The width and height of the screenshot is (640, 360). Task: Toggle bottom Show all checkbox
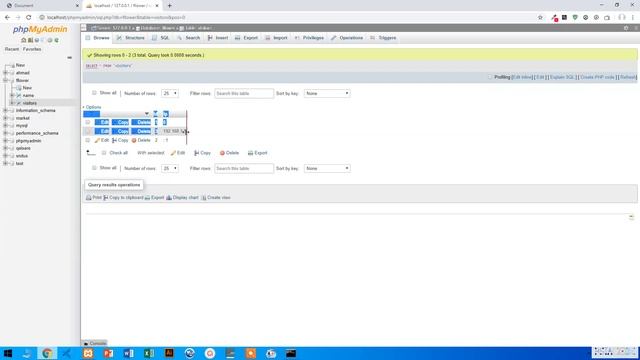(94, 168)
